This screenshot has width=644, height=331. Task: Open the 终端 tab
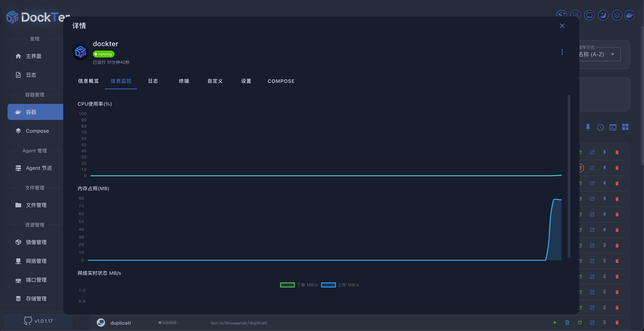[x=184, y=81]
